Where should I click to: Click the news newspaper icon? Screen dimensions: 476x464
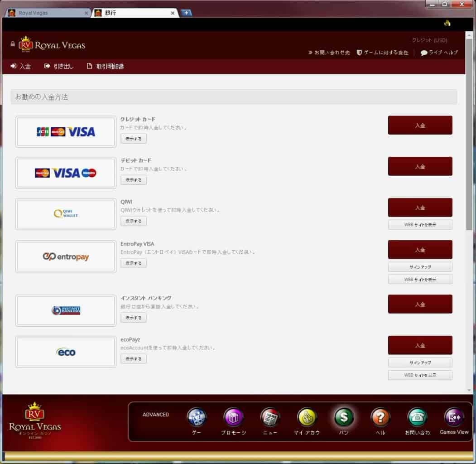point(270,417)
